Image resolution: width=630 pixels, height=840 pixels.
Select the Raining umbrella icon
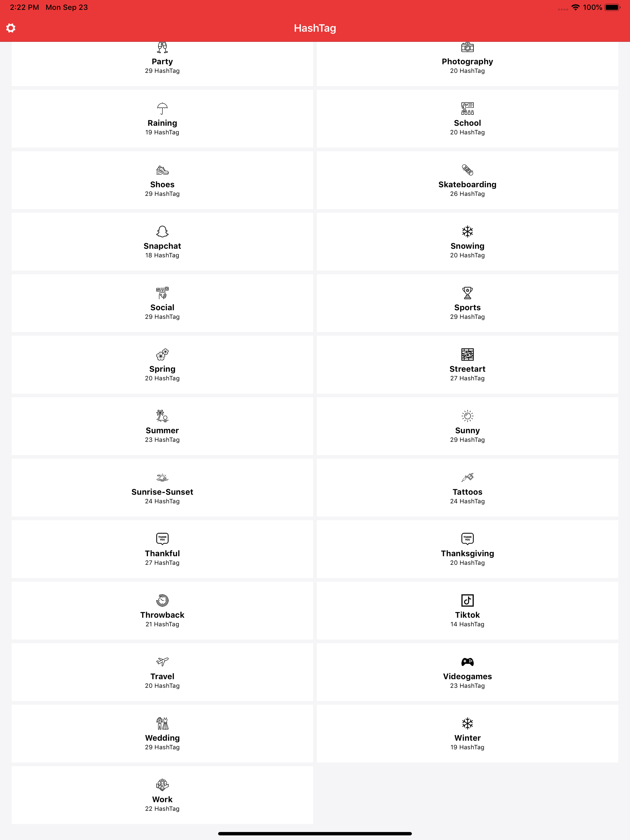point(162,108)
